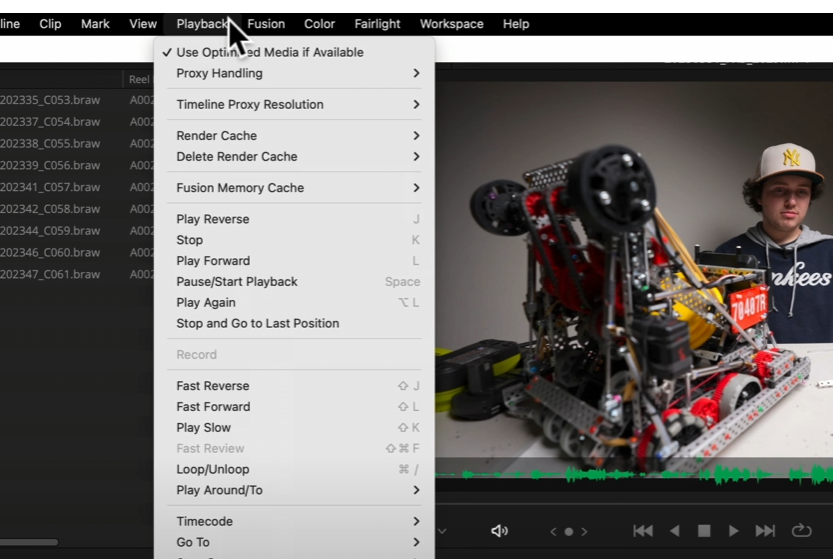Choose Play Reverse from the menu

pos(294,219)
